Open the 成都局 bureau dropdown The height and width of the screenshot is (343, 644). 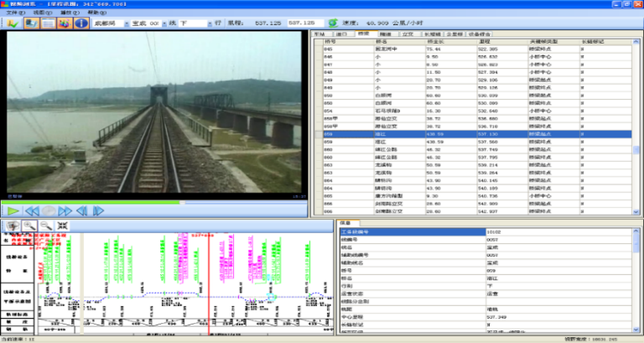[127, 23]
